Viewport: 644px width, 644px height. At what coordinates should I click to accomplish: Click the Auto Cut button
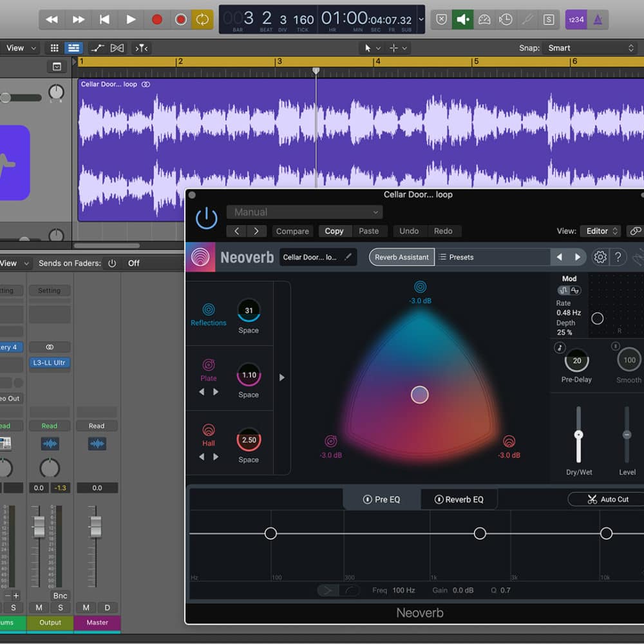pyautogui.click(x=608, y=500)
